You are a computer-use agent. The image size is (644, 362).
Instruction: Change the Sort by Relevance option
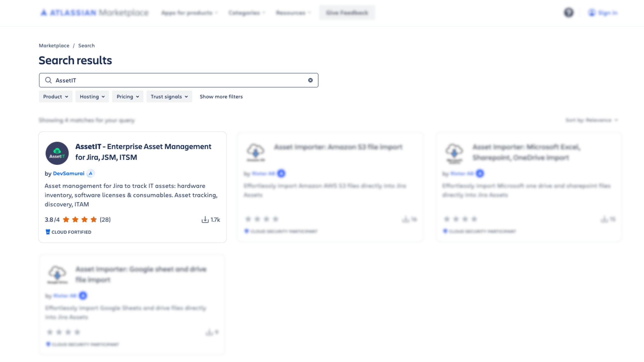click(599, 120)
